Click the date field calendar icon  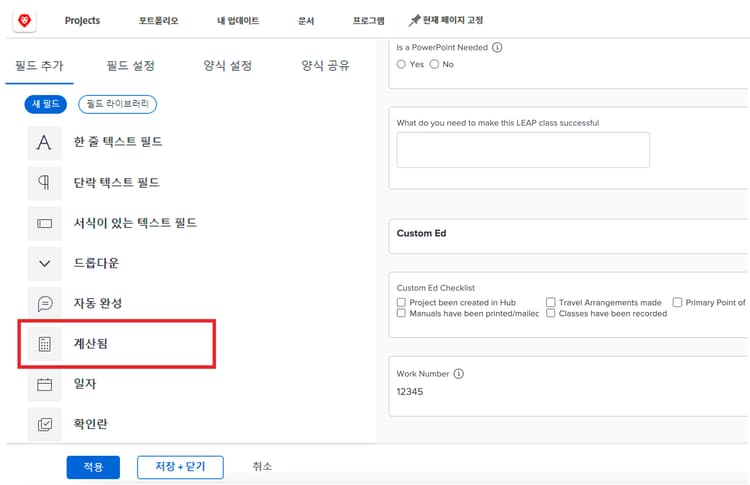pos(44,384)
